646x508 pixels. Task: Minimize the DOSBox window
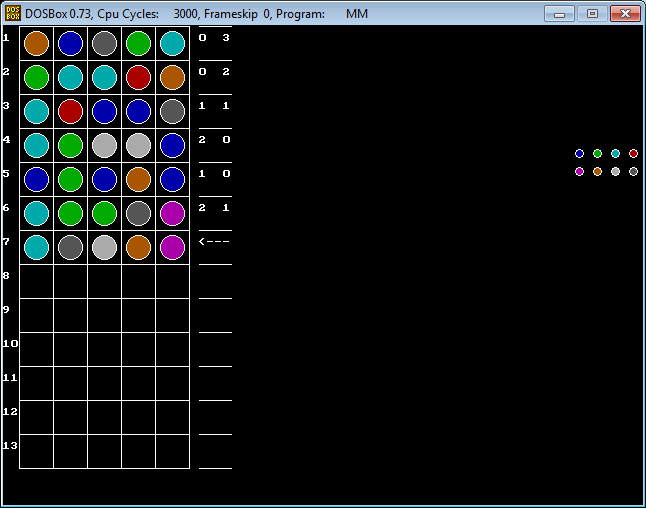coord(560,14)
